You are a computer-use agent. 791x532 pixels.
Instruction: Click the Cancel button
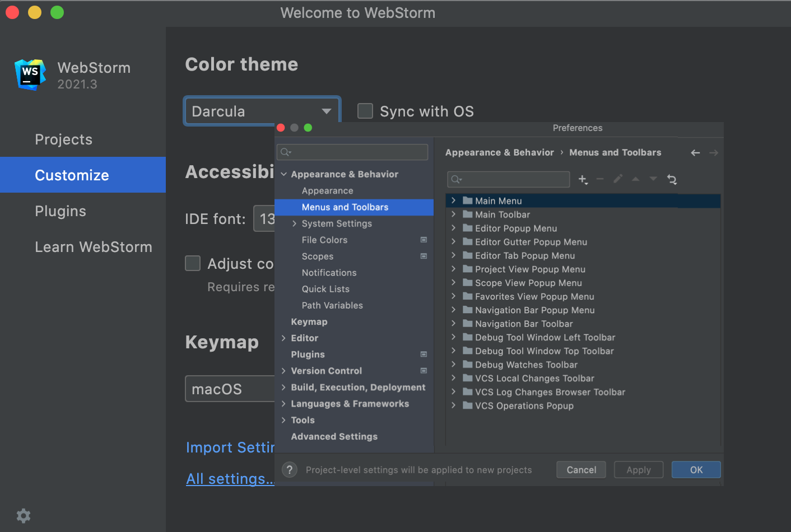tap(581, 470)
